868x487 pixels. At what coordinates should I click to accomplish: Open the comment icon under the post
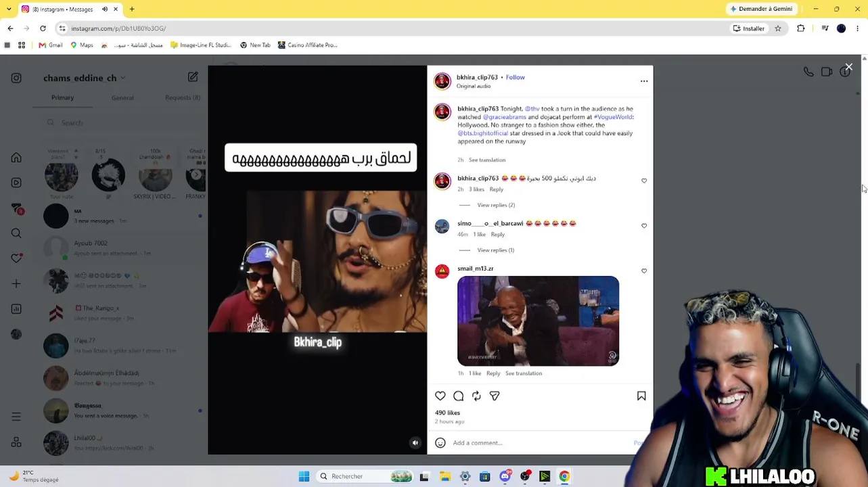click(459, 396)
